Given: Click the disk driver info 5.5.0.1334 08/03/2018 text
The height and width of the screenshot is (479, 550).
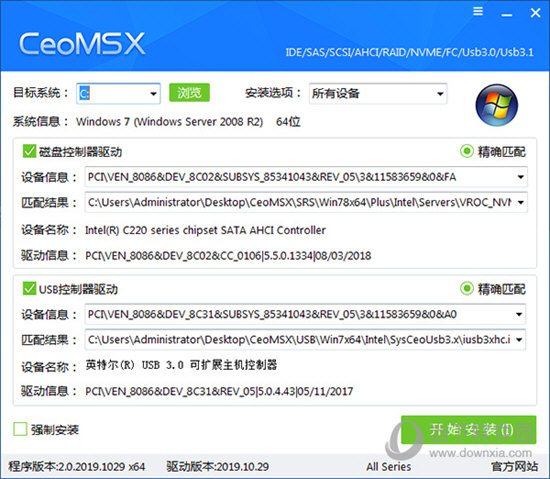Looking at the screenshot, I should click(x=228, y=256).
